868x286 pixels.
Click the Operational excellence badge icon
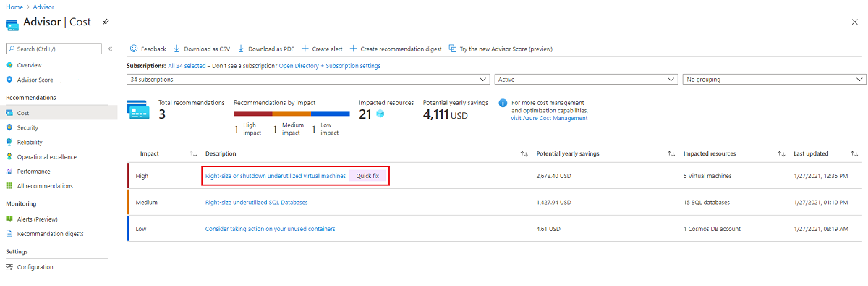tap(9, 156)
